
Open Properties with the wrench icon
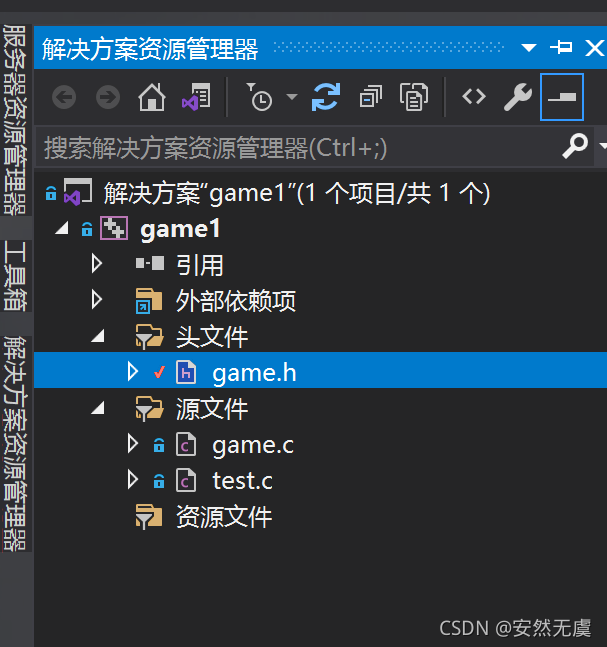coord(517,97)
